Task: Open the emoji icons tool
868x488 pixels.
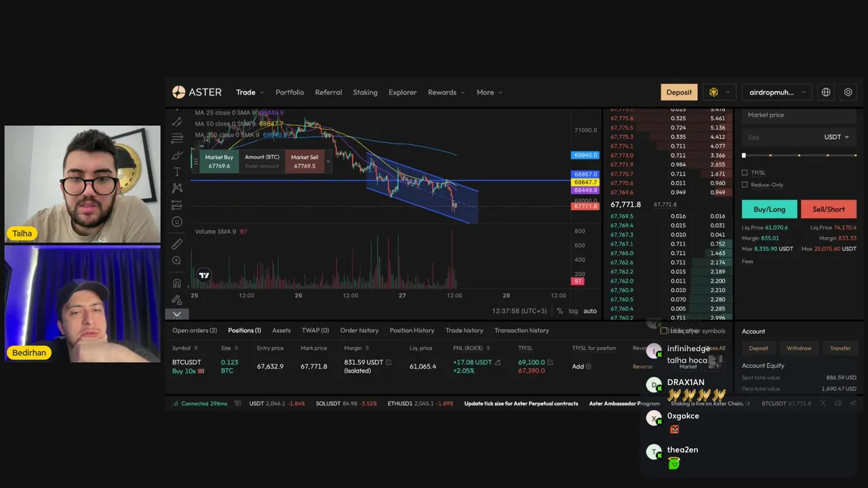Action: 177,222
